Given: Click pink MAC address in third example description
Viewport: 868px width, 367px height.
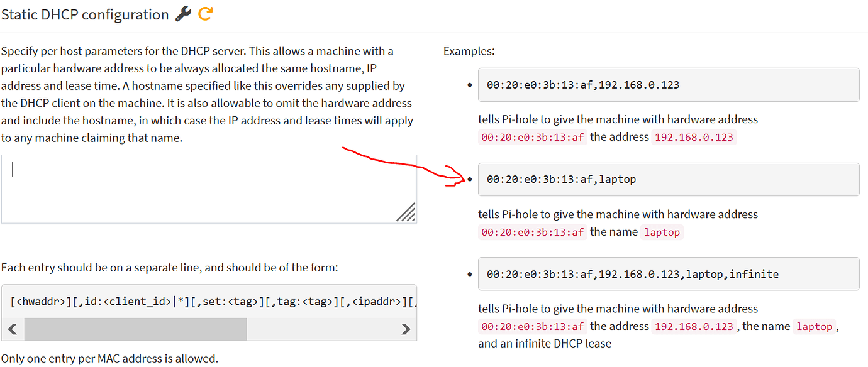Looking at the screenshot, I should [x=532, y=326].
